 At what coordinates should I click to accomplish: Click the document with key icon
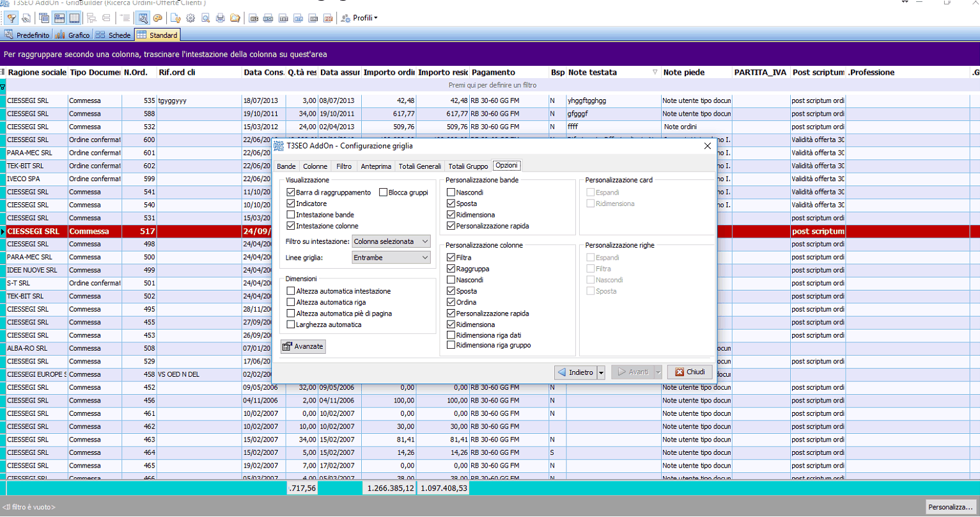pyautogui.click(x=175, y=19)
